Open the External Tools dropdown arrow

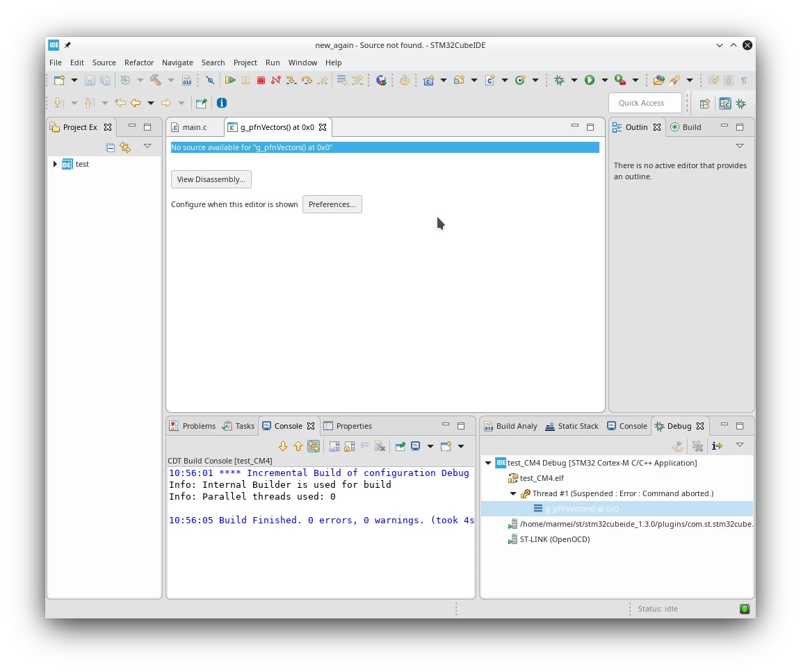click(636, 80)
